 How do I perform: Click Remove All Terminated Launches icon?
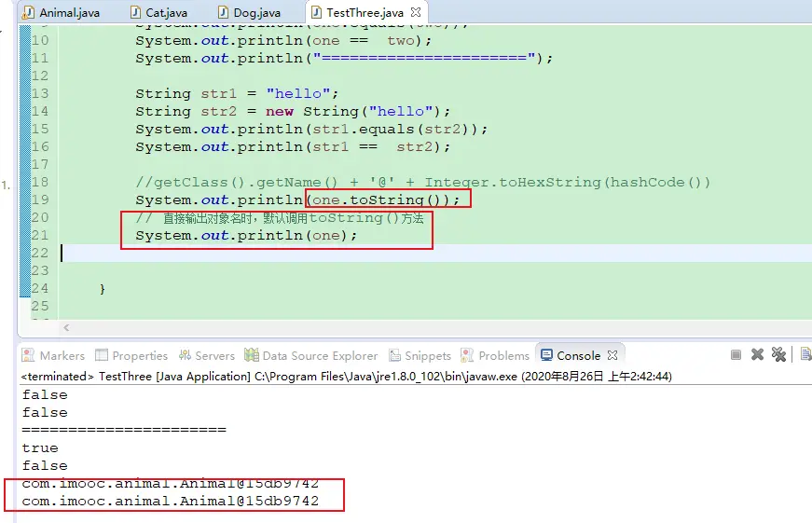(778, 355)
